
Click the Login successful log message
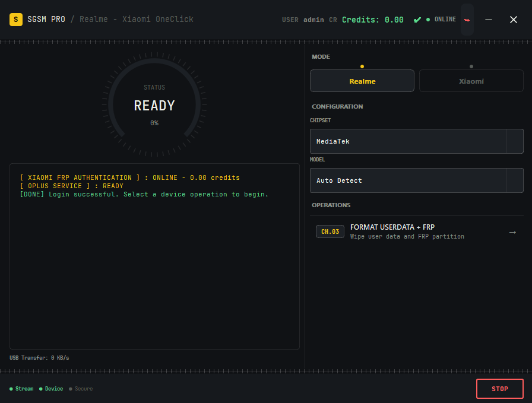coord(144,194)
